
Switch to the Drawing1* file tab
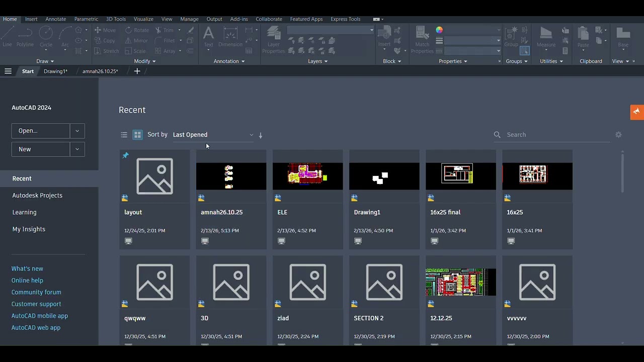[x=55, y=71]
